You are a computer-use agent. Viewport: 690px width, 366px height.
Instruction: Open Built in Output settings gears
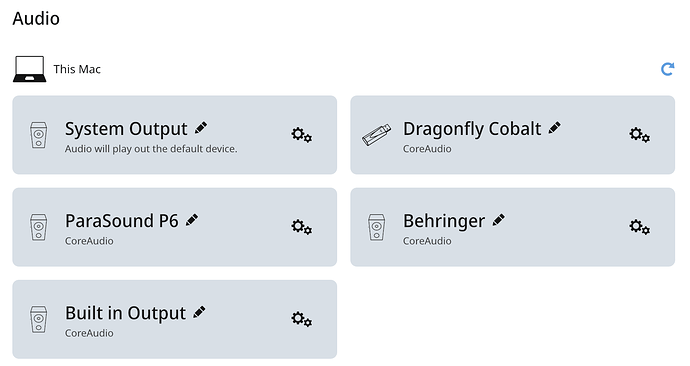tap(301, 319)
